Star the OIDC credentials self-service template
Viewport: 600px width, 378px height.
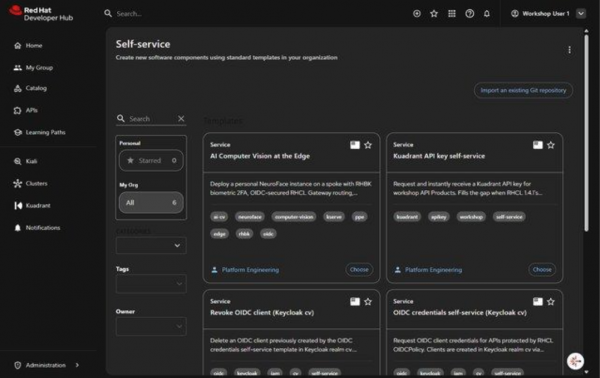551,302
